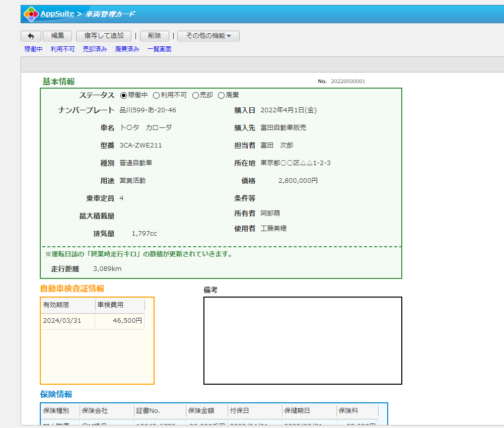Image resolution: width=504 pixels, height=428 pixels.
Task: Click the 車両管理カード title text
Action: click(x=110, y=14)
